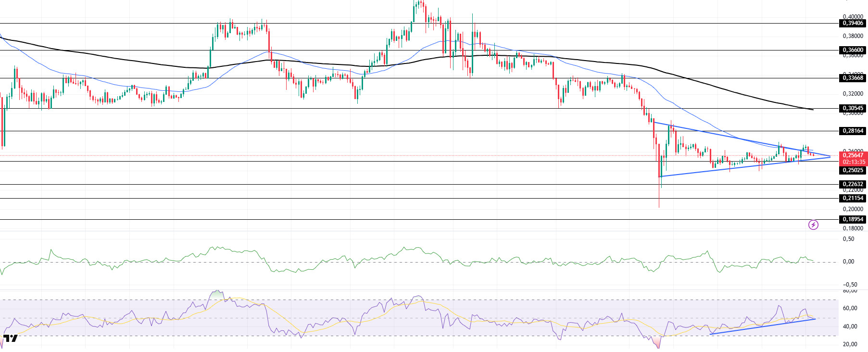Screen dimensions: 868x352
Task: Select the 0,22632 price level label
Action: click(853, 184)
